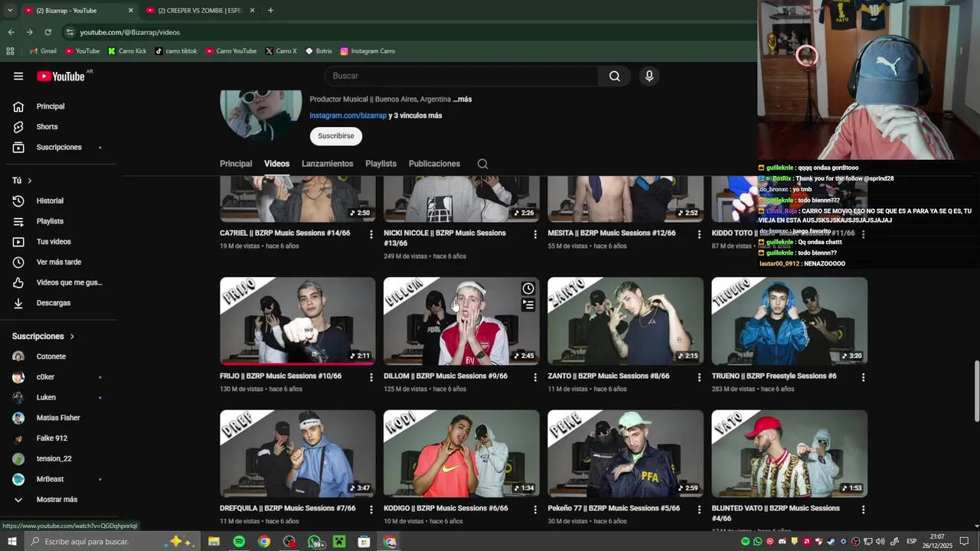
Task: Open File Explorer from the Windows taskbar
Action: (x=214, y=542)
